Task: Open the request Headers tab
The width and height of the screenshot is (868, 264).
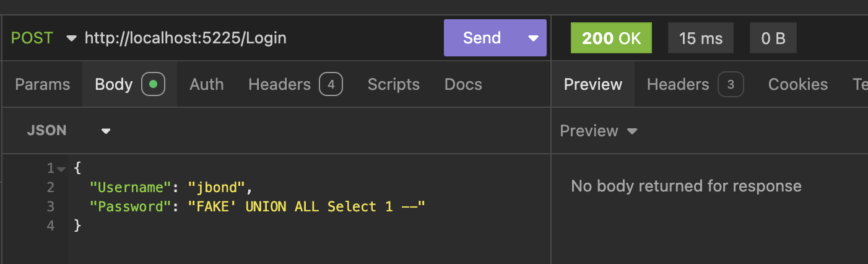Action: point(279,84)
